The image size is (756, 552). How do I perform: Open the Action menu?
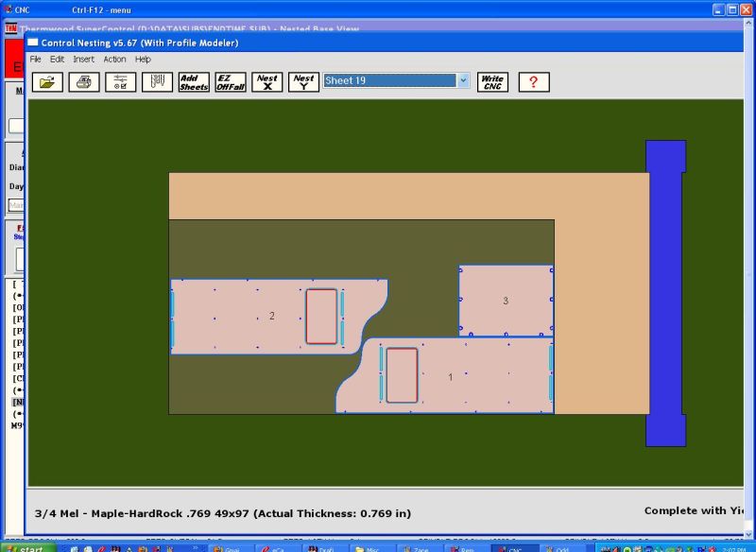tap(114, 60)
